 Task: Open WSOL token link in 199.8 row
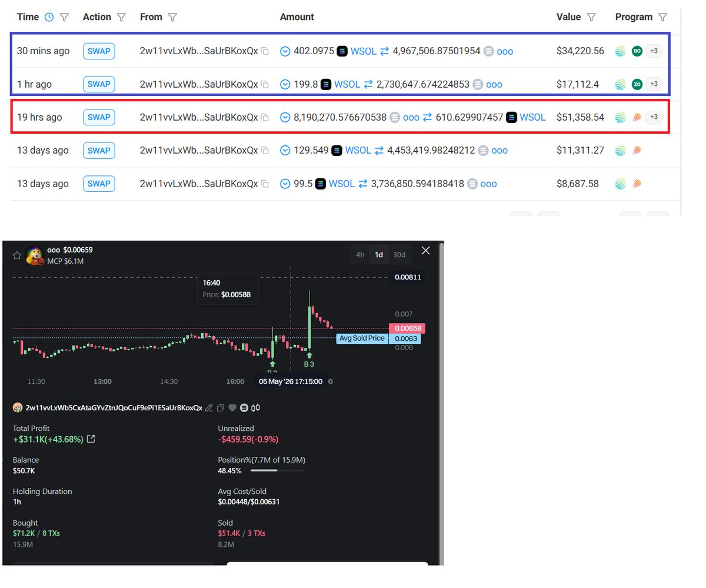click(x=347, y=84)
